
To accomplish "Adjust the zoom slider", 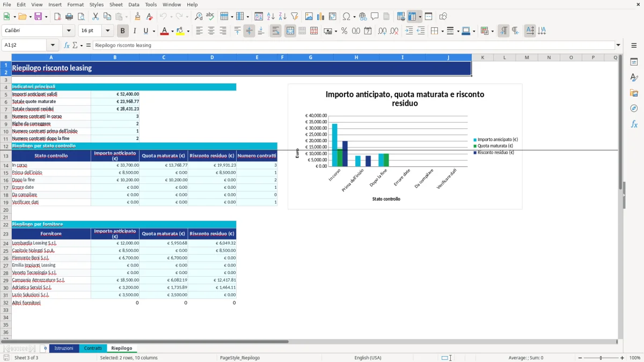I will click(601, 358).
